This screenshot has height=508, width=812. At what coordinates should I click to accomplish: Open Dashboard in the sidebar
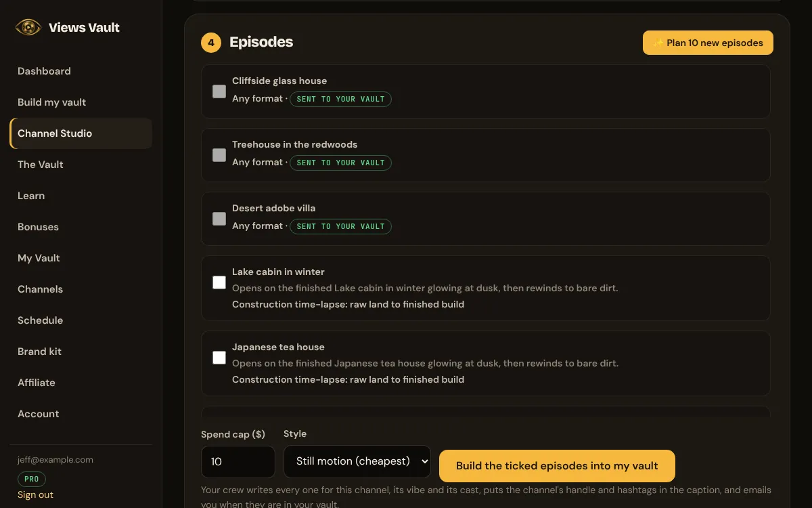tap(81, 71)
